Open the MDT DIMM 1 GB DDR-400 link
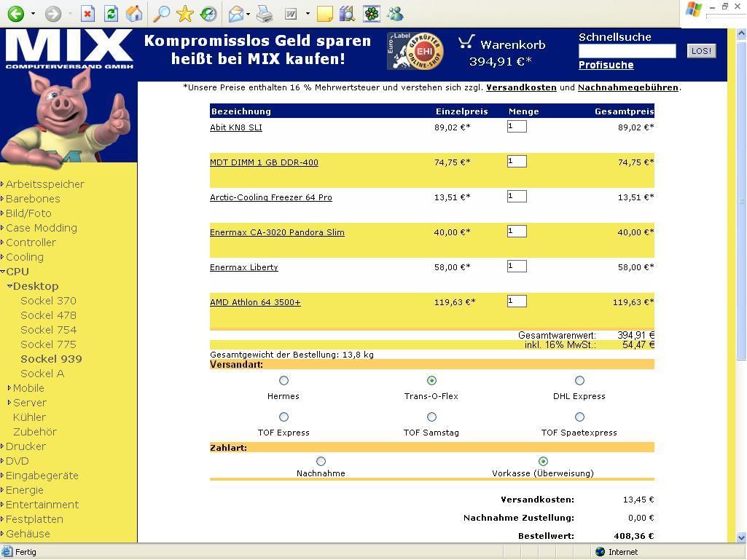Image resolution: width=747 pixels, height=560 pixels. [x=264, y=162]
